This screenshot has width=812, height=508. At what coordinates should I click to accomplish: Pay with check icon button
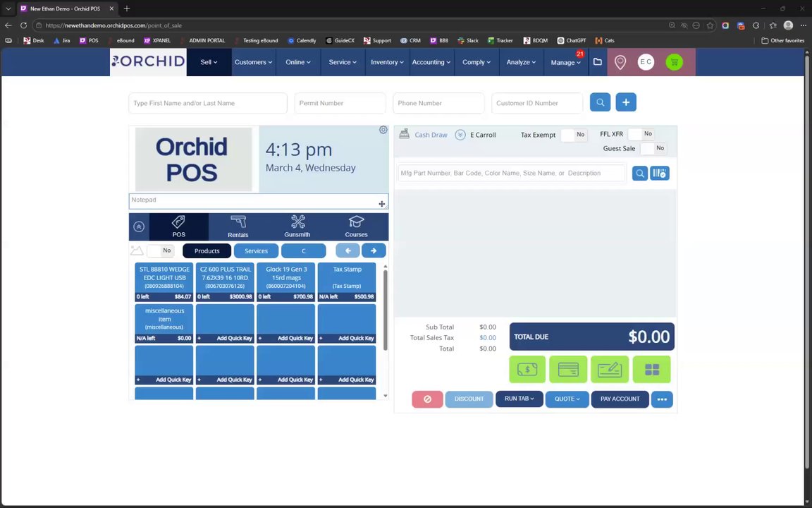coord(610,369)
